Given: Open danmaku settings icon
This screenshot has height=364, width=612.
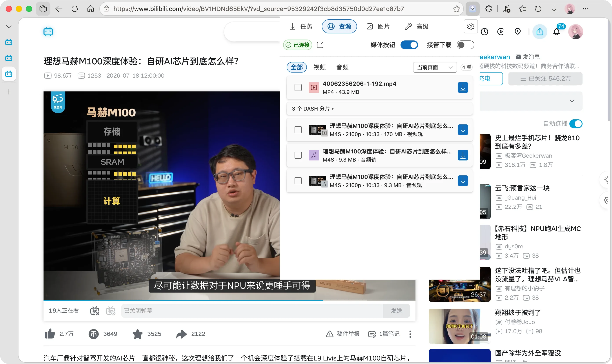Looking at the screenshot, I should pos(111,311).
